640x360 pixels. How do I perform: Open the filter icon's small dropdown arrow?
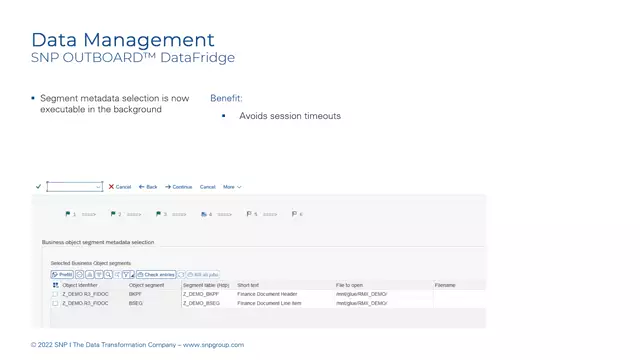click(x=133, y=276)
